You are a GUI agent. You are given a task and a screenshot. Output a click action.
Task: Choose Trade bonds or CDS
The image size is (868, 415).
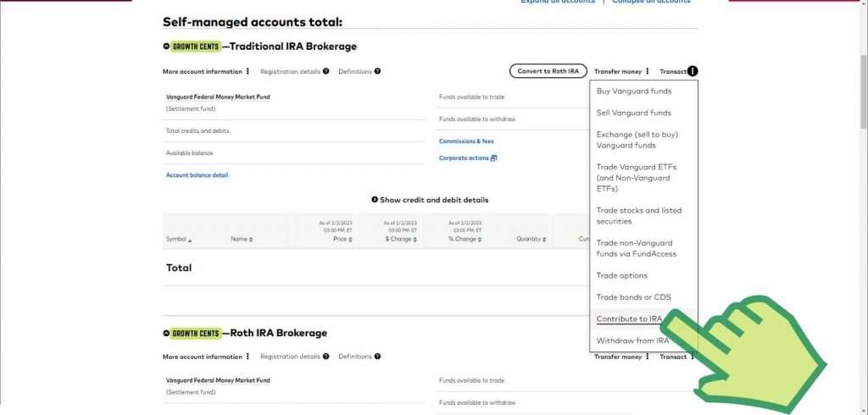(633, 297)
